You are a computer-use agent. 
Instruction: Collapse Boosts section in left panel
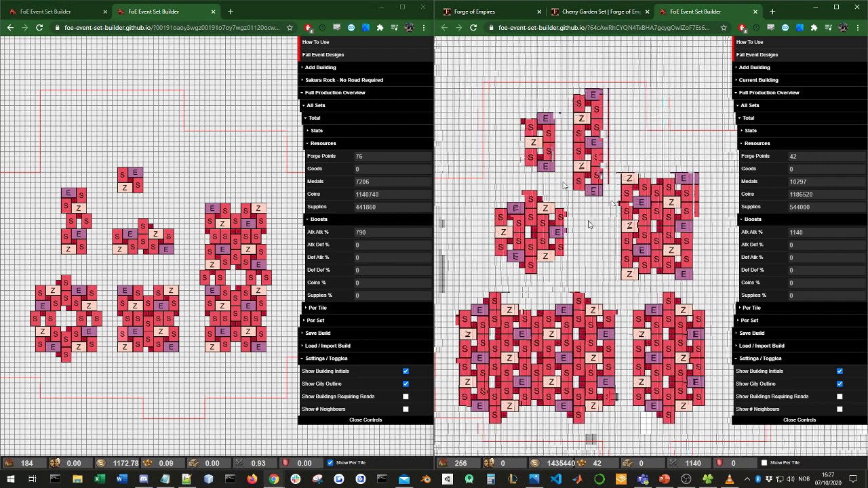369,219
